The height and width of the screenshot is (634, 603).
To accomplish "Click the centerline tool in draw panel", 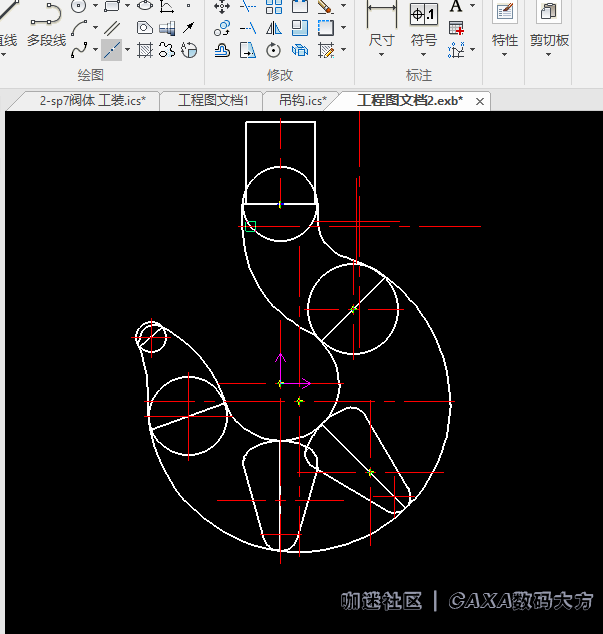I will pyautogui.click(x=111, y=49).
